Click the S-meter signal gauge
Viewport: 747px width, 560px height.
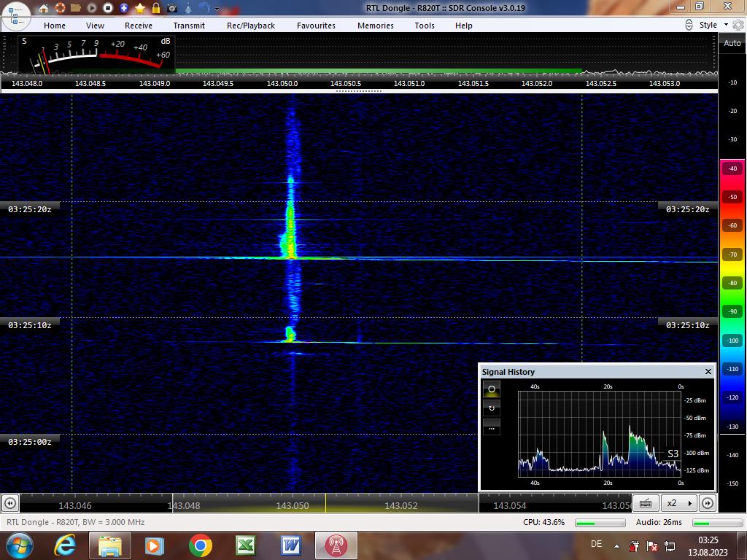(97, 54)
